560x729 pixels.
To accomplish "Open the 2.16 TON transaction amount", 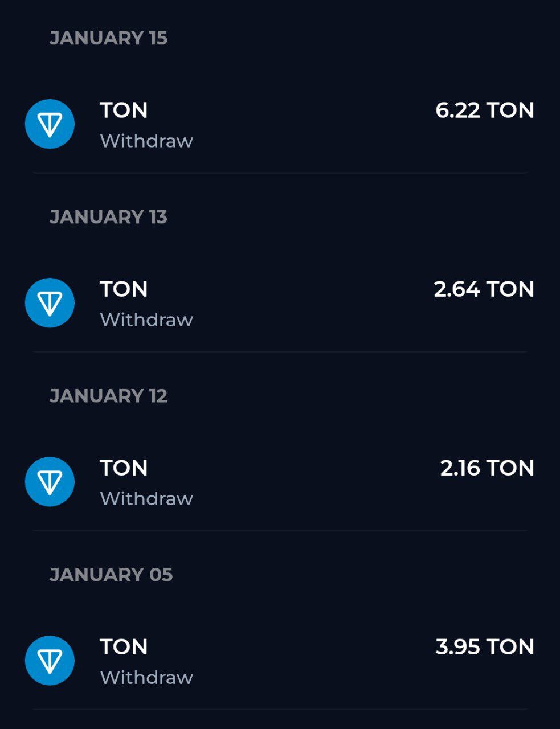I will tap(487, 468).
